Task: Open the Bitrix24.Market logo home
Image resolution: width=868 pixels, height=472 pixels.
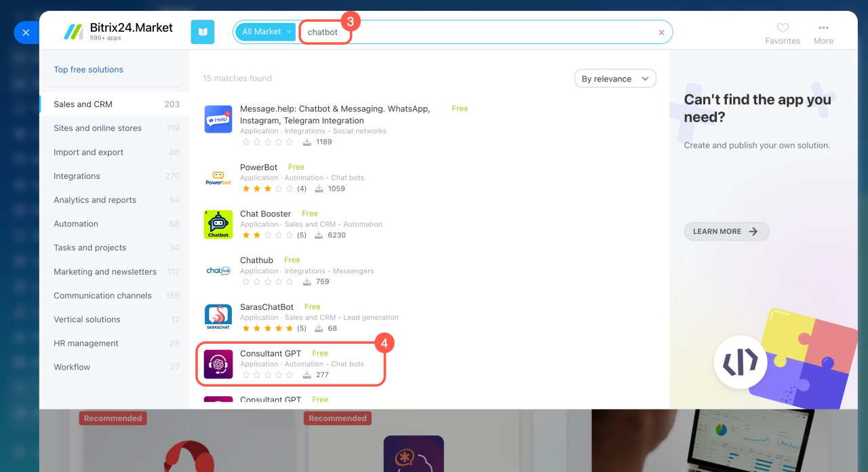Action: click(x=118, y=31)
